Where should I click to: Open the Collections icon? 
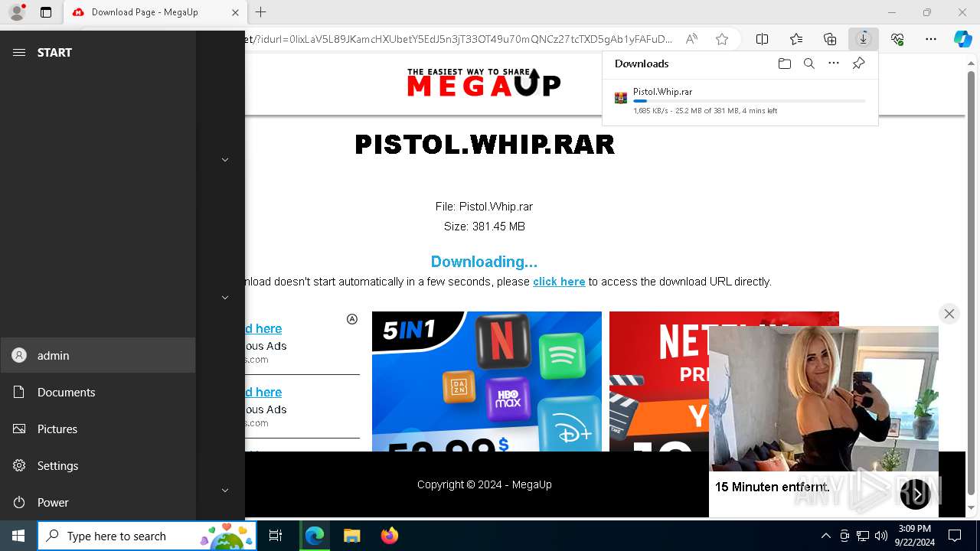(830, 39)
